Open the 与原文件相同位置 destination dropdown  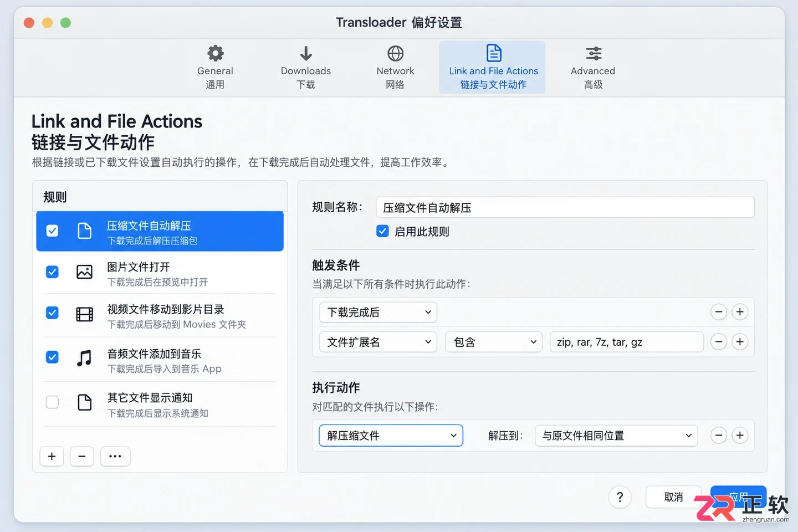click(x=616, y=436)
